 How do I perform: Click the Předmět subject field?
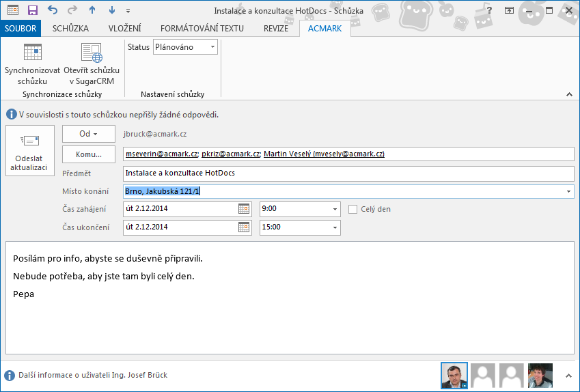pyautogui.click(x=348, y=173)
